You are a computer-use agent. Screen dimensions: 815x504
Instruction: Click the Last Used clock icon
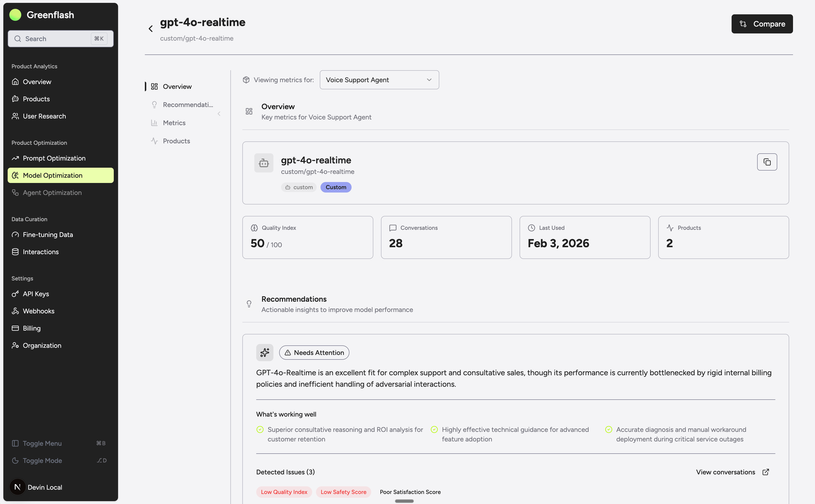pos(532,228)
